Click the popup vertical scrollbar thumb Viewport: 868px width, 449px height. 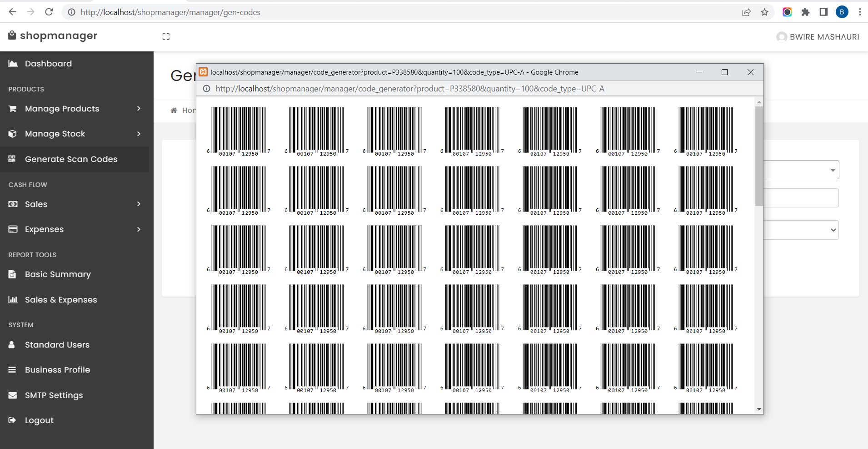(x=759, y=156)
